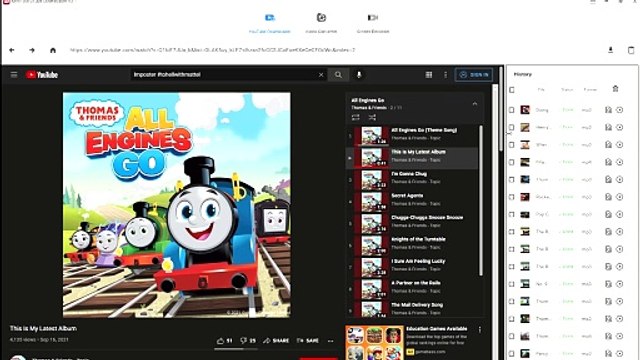Check the box for the Pop C history row
Image resolution: width=640 pixels, height=360 pixels.
pyautogui.click(x=512, y=215)
